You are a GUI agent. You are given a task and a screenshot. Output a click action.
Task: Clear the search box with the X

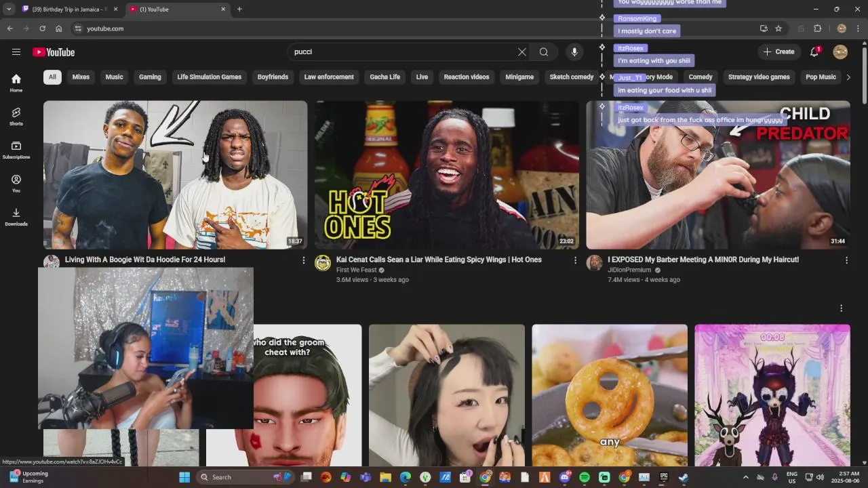click(x=522, y=52)
